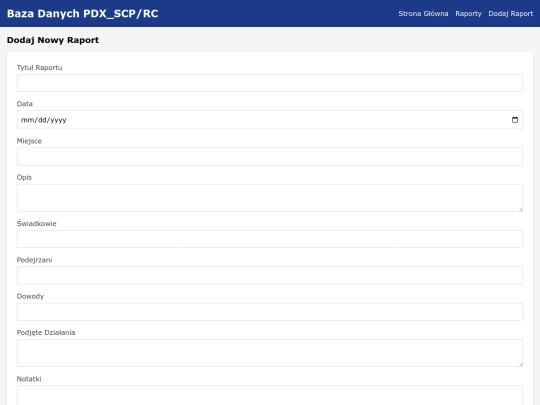Click the Data label
540x405 pixels.
click(x=25, y=104)
